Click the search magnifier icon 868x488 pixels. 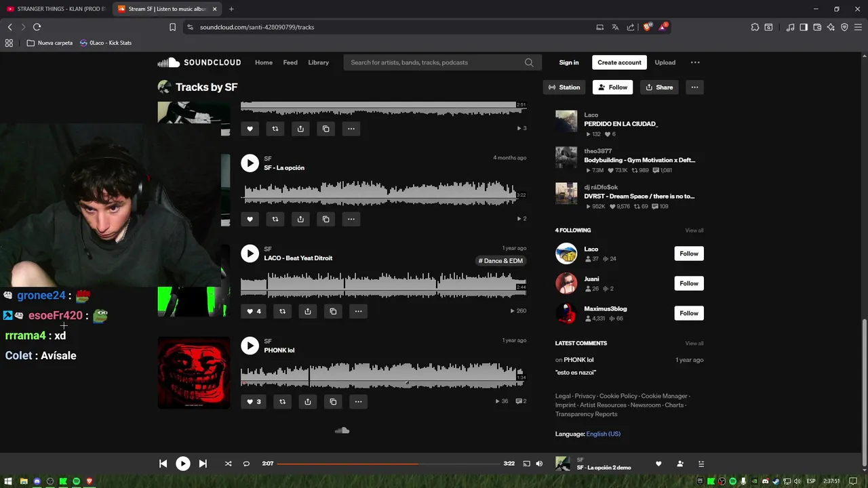[529, 62]
